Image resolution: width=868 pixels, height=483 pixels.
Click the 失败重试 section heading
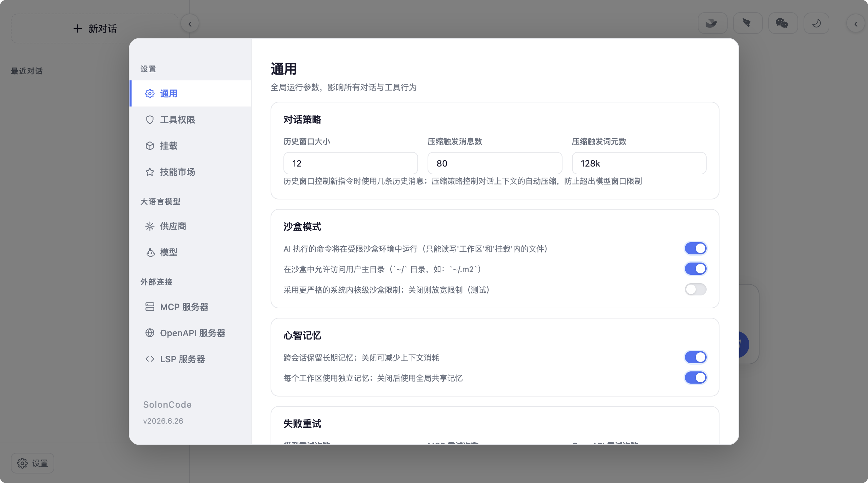302,424
